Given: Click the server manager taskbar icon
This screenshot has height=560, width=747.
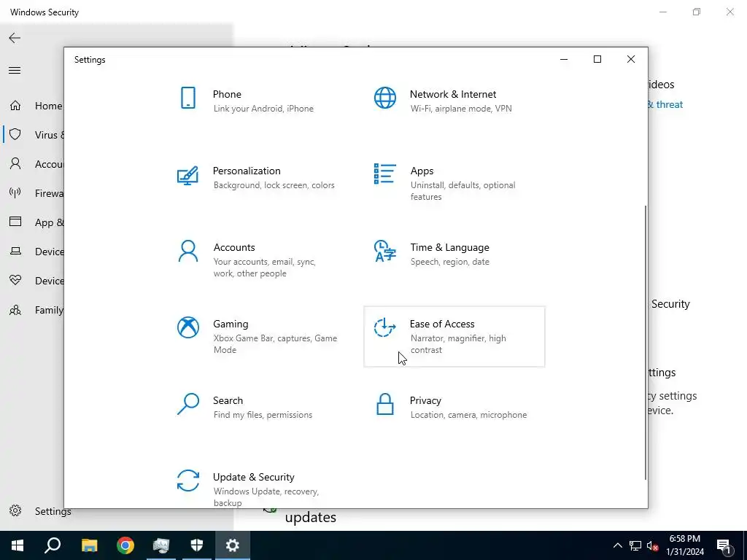Looking at the screenshot, I should point(161,545).
